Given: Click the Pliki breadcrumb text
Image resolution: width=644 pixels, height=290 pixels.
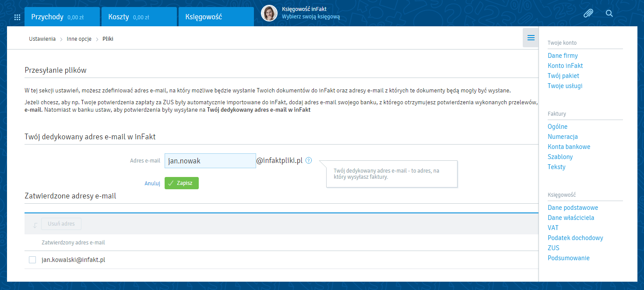Looking at the screenshot, I should pyautogui.click(x=108, y=39).
